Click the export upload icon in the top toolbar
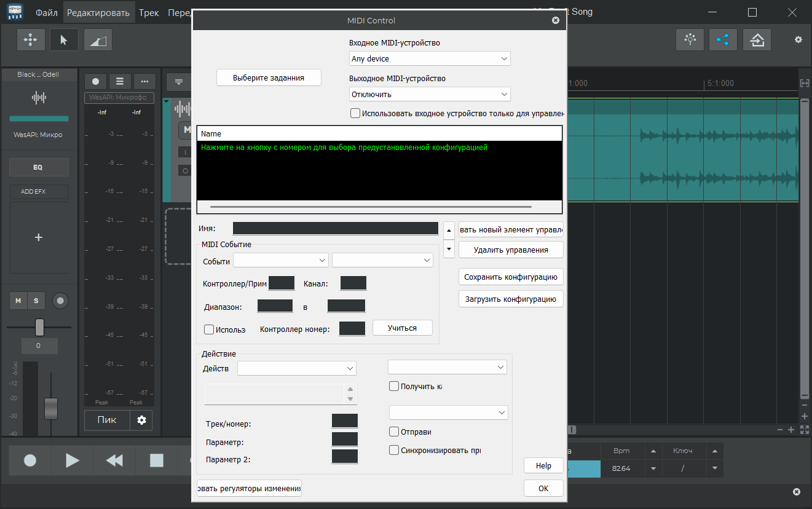Viewport: 812px width, 509px height. pos(757,40)
